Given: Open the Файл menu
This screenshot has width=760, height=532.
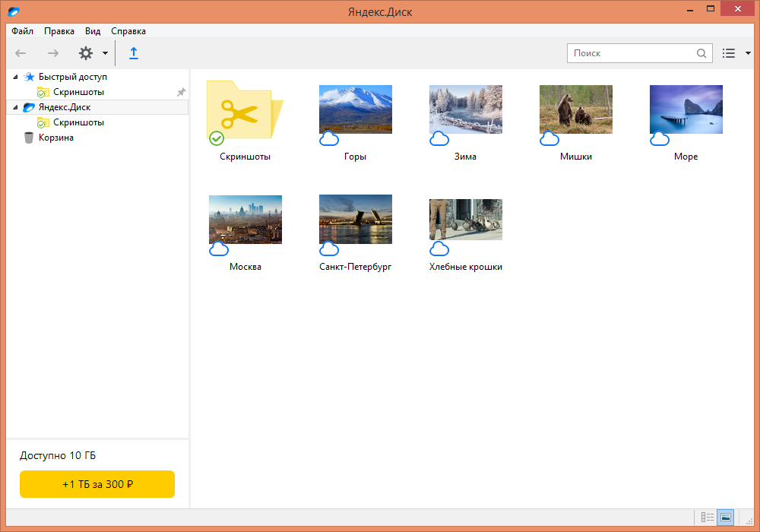Looking at the screenshot, I should click(x=22, y=31).
